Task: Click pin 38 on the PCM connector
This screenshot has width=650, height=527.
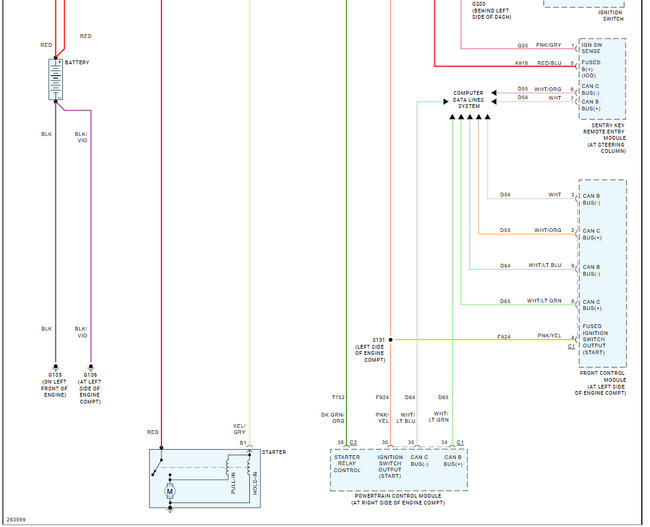Action: (x=341, y=442)
